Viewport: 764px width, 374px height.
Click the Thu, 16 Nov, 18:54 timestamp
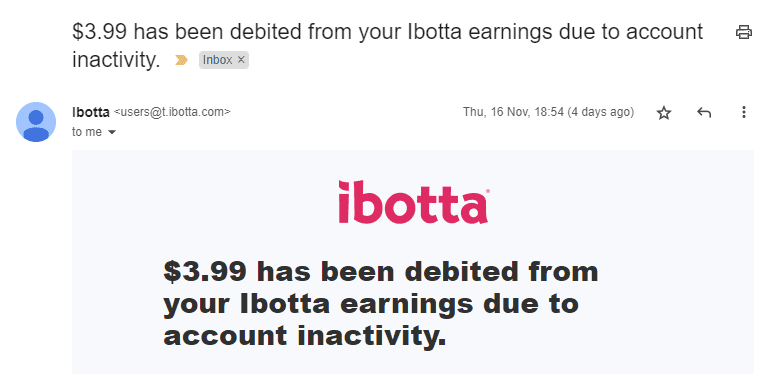click(513, 112)
